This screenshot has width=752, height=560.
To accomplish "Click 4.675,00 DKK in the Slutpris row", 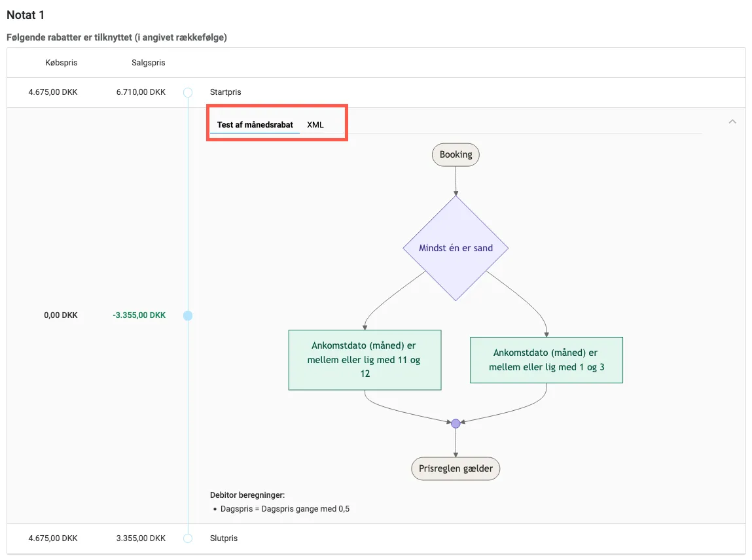I will coord(53,538).
